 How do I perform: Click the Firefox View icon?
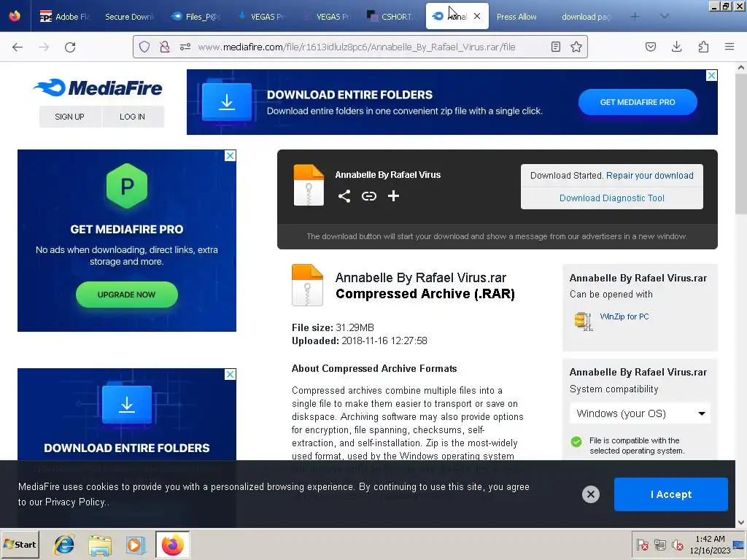click(15, 16)
